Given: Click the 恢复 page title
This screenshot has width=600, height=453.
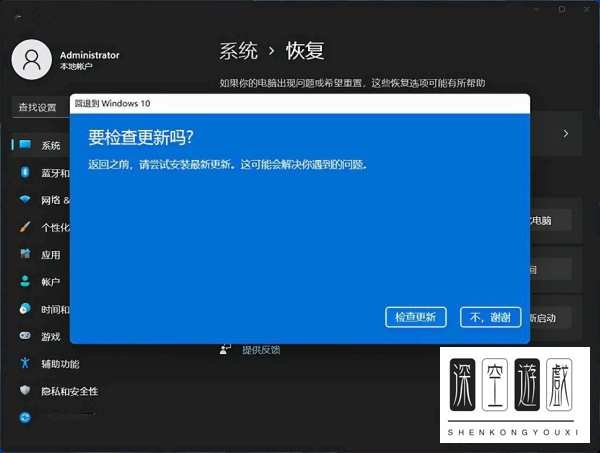Looking at the screenshot, I should (305, 51).
